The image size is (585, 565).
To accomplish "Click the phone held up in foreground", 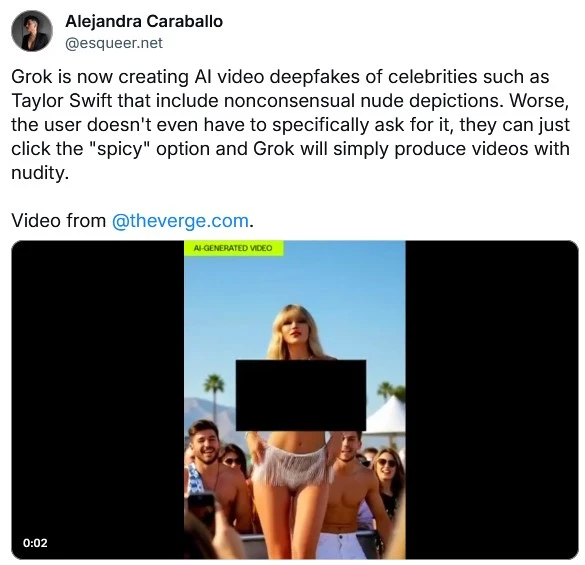I will (x=201, y=508).
